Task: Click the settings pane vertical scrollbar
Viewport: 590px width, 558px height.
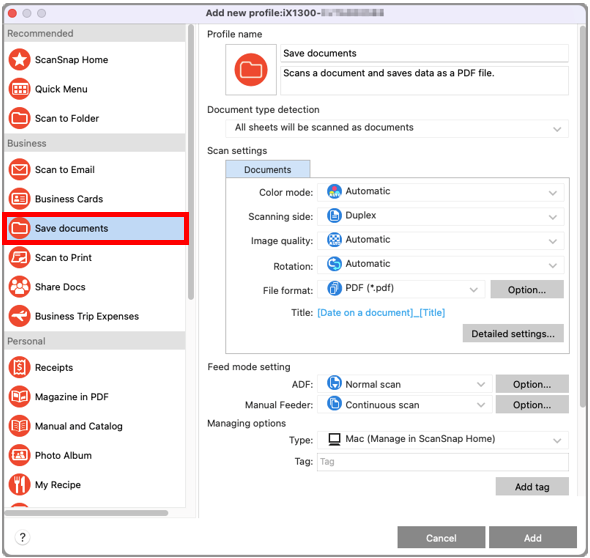Action: [584, 218]
